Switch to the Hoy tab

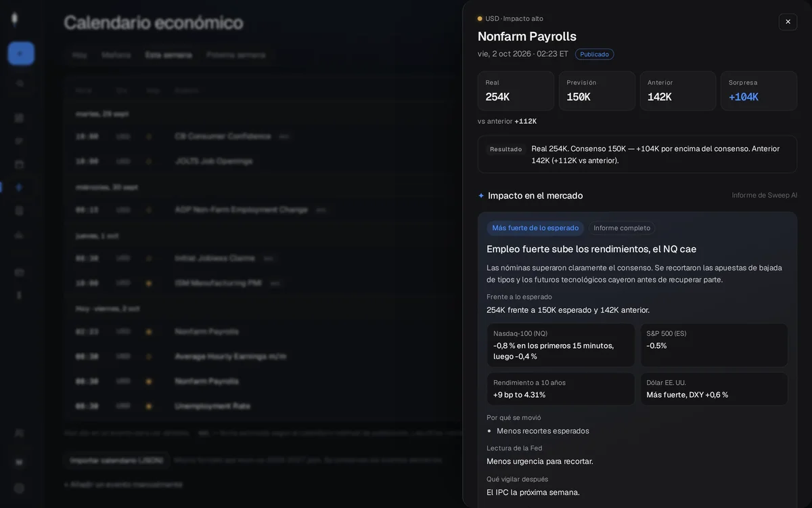click(80, 55)
